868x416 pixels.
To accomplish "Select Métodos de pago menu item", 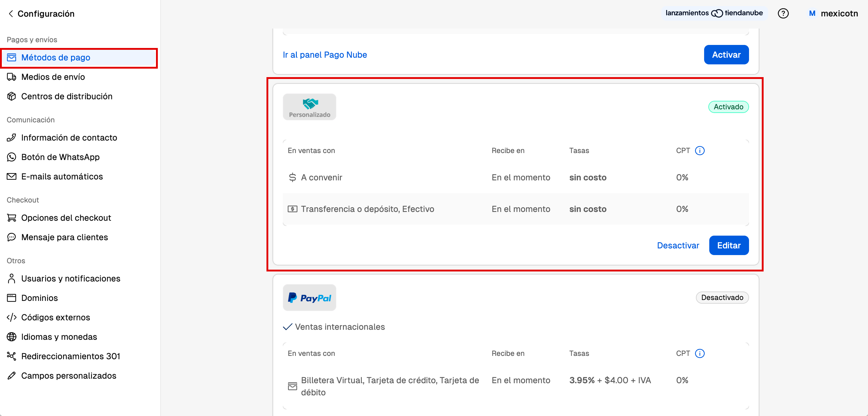I will tap(56, 57).
